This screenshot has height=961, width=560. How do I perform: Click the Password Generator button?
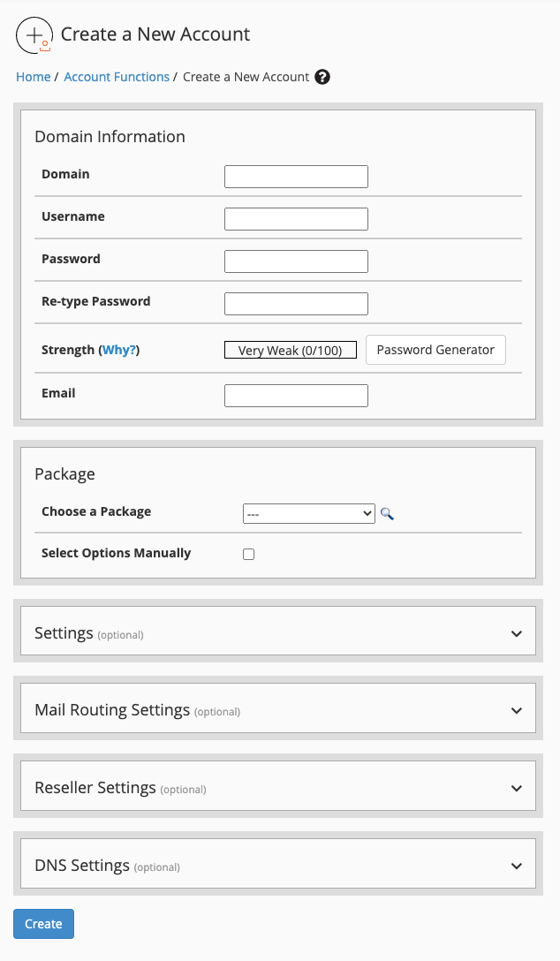pyautogui.click(x=435, y=350)
